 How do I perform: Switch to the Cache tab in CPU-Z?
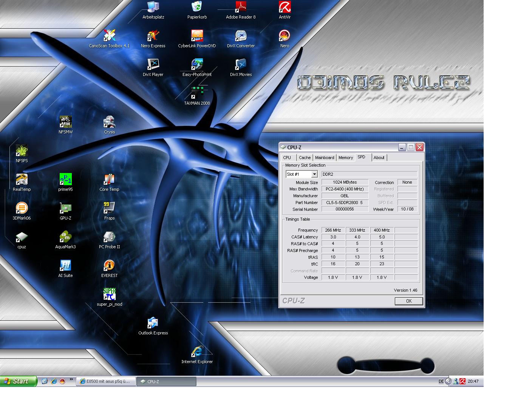point(305,158)
